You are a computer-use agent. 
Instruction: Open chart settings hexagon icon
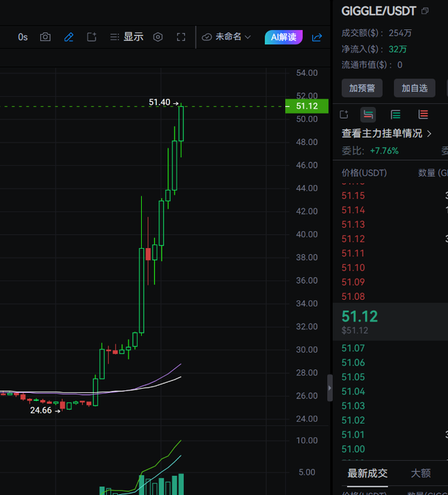point(158,37)
